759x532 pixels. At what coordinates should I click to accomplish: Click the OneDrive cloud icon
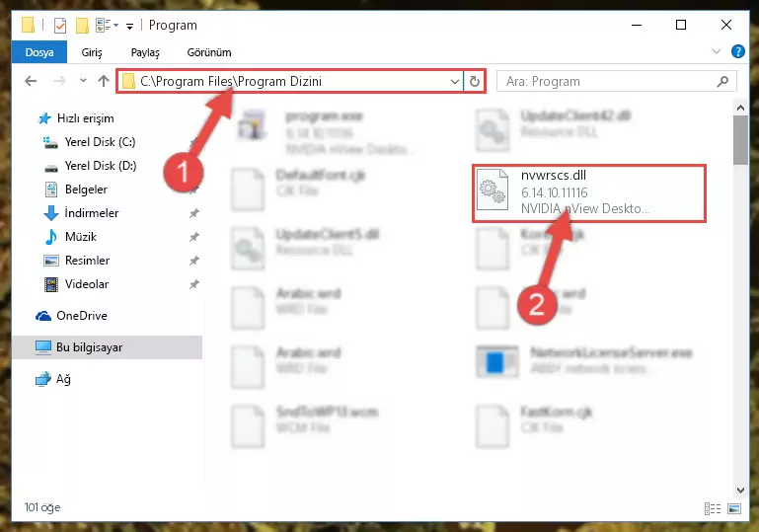click(43, 316)
